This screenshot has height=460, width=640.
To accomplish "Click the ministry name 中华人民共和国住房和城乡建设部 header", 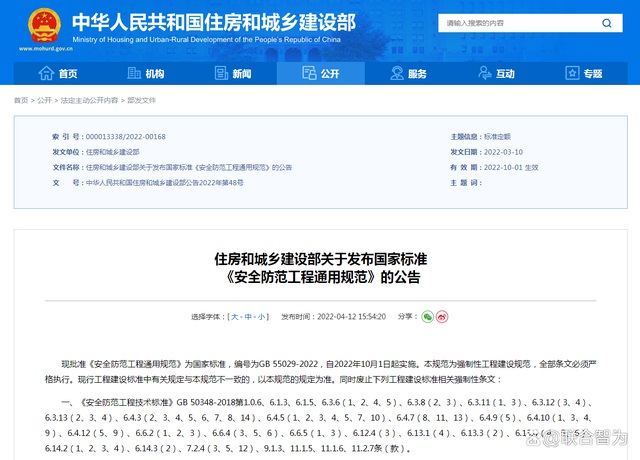I will point(214,22).
